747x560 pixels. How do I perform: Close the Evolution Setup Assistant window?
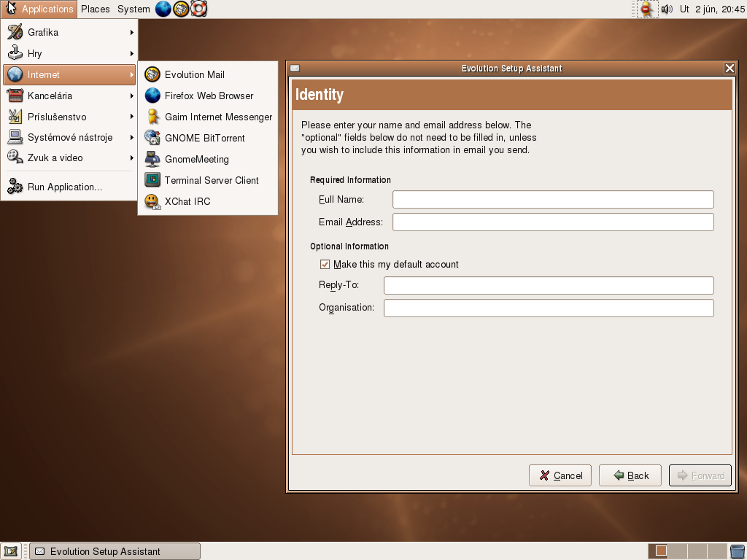pos(729,69)
